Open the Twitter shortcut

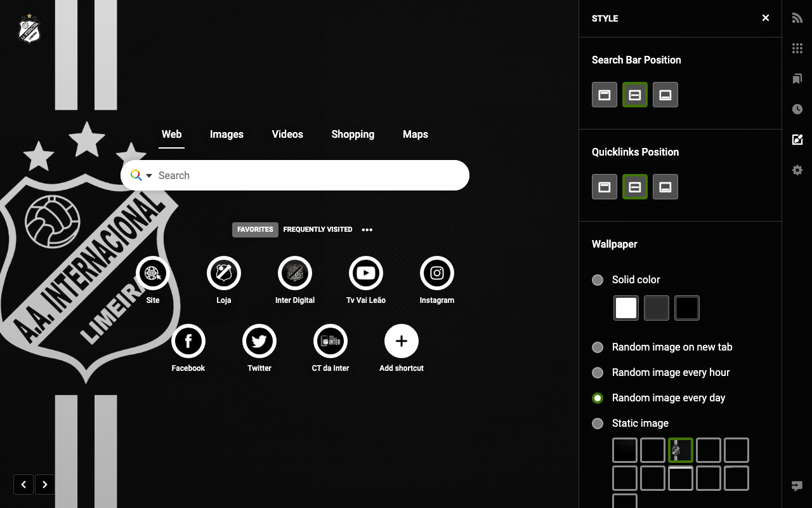[259, 341]
